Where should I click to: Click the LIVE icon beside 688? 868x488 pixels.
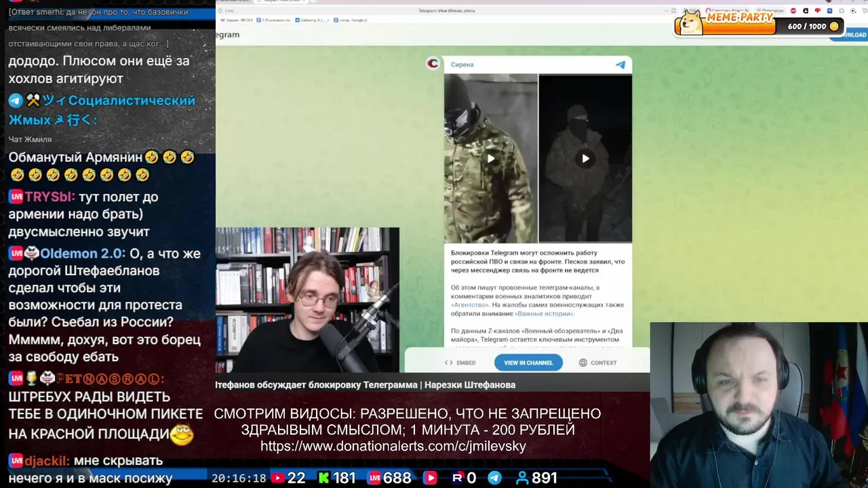tap(374, 478)
